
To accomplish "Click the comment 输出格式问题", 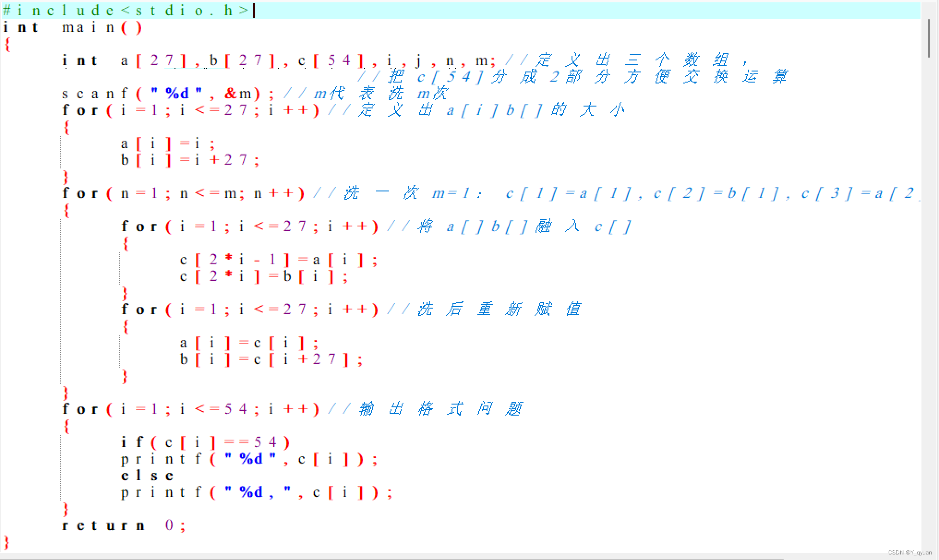I will point(440,409).
